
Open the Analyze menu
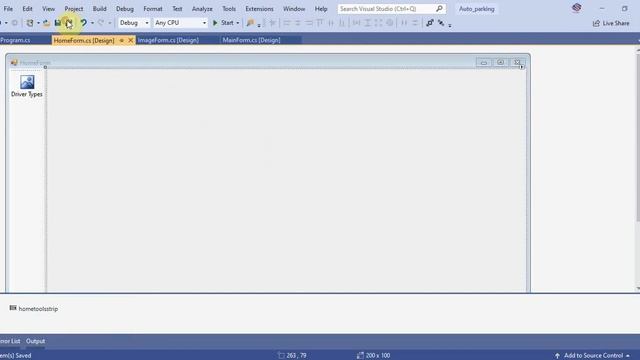(202, 9)
